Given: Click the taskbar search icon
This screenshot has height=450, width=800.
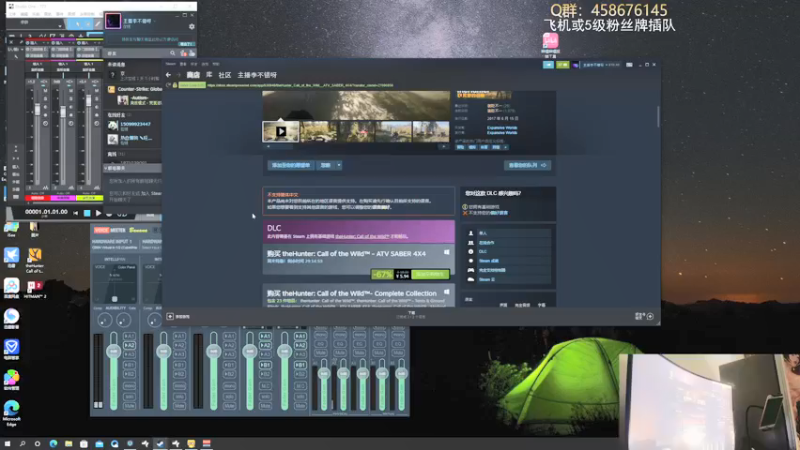Looking at the screenshot, I should coord(22,444).
